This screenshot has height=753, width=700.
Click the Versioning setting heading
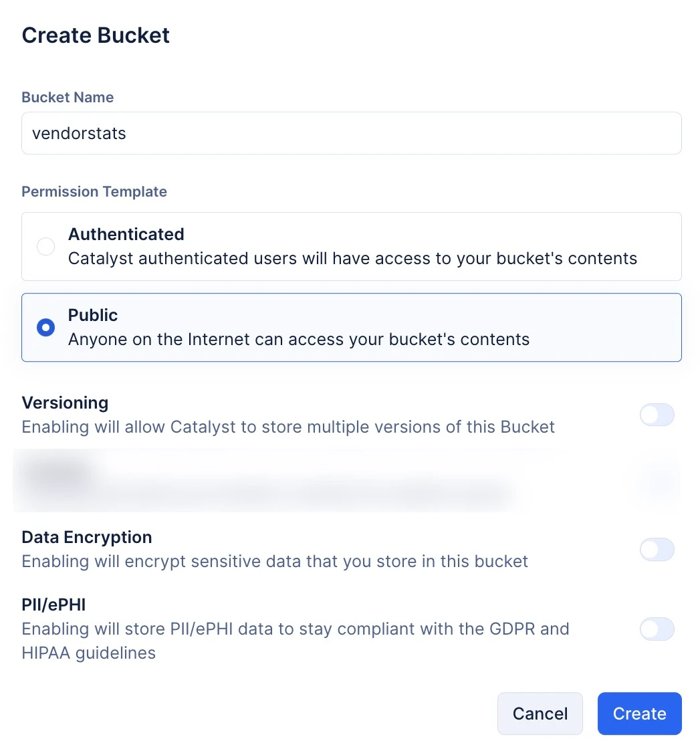(x=65, y=403)
